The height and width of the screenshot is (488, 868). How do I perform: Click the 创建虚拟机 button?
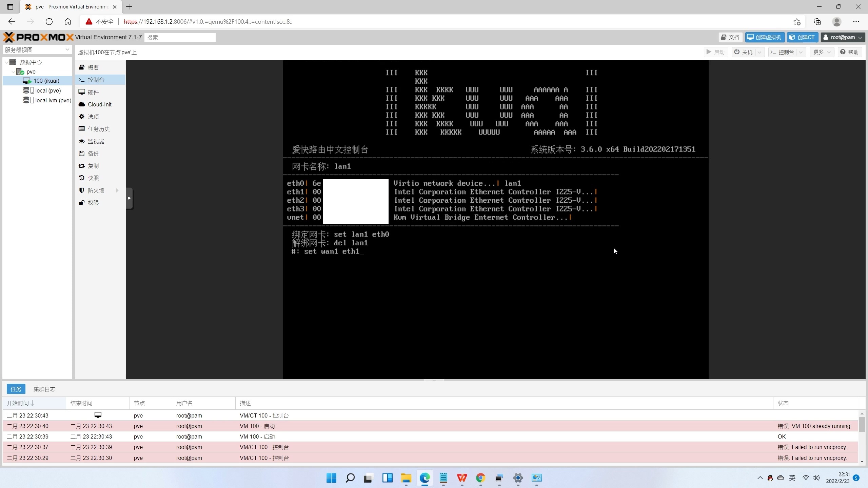[x=764, y=37]
